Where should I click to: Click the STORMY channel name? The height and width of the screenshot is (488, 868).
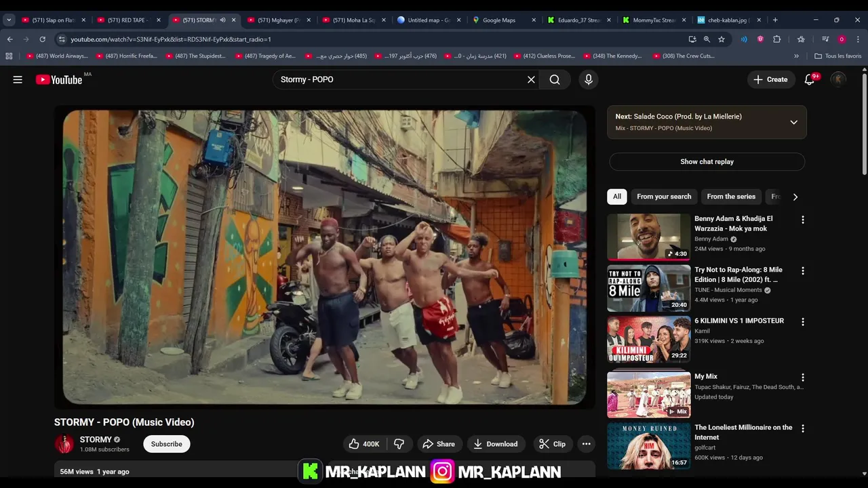(x=96, y=439)
